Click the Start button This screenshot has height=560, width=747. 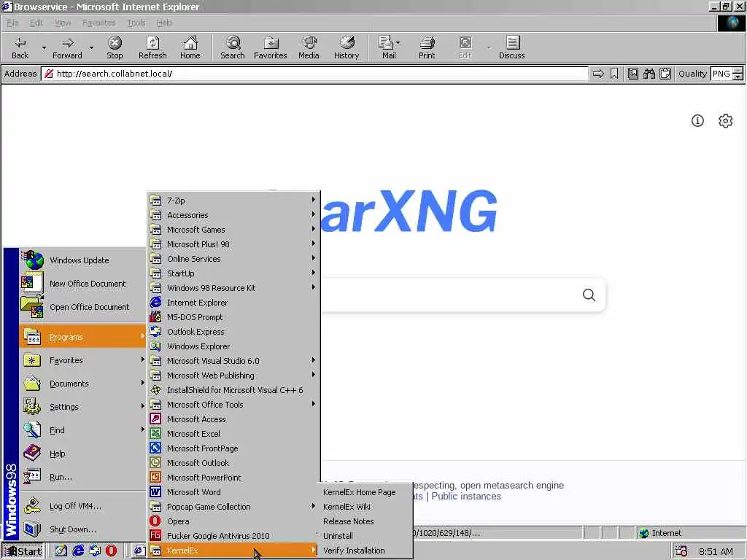[23, 551]
